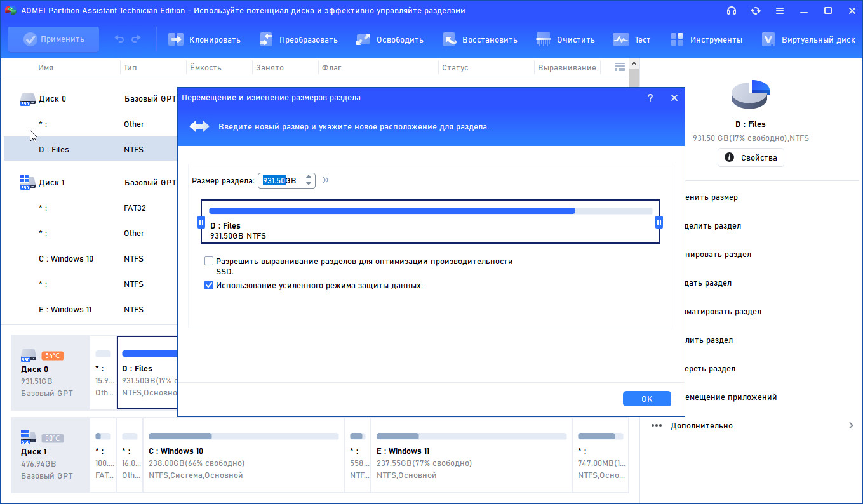Click the Virtual disk (Виртуальный диск) icon
The height and width of the screenshot is (504, 863).
pyautogui.click(x=768, y=39)
